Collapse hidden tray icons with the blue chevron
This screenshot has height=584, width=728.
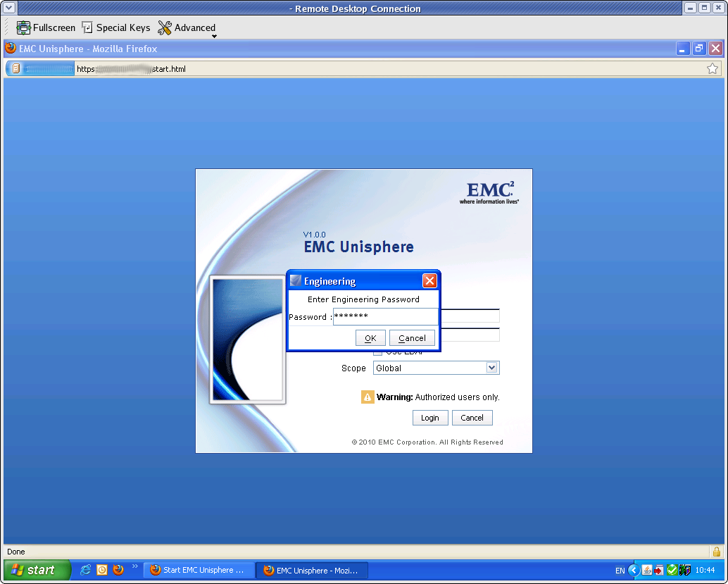(x=633, y=570)
